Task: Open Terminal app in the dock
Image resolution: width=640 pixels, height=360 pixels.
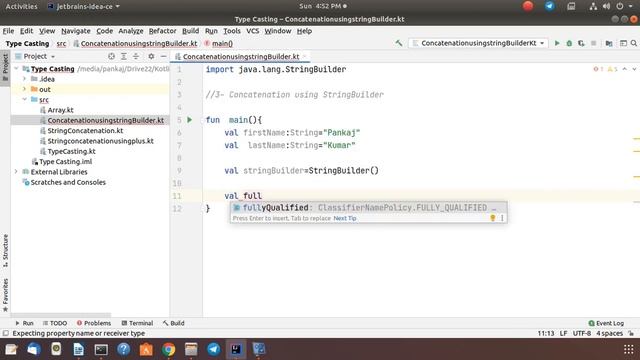Action: tap(101, 349)
